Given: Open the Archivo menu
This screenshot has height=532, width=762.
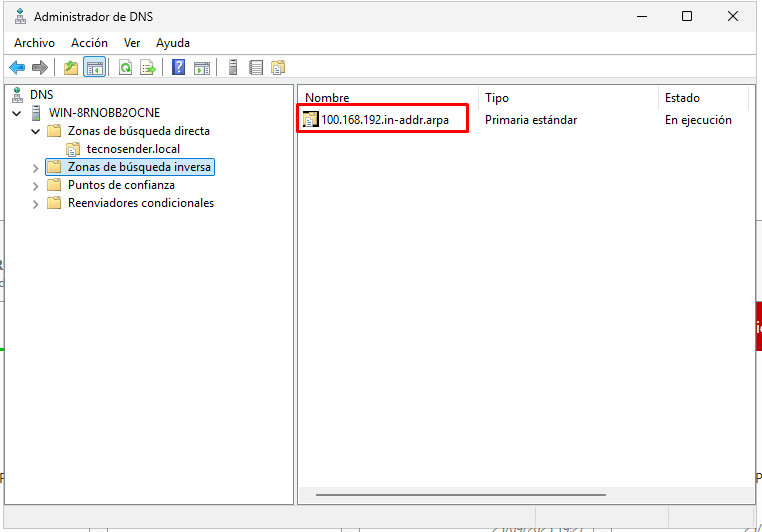Looking at the screenshot, I should (x=34, y=43).
